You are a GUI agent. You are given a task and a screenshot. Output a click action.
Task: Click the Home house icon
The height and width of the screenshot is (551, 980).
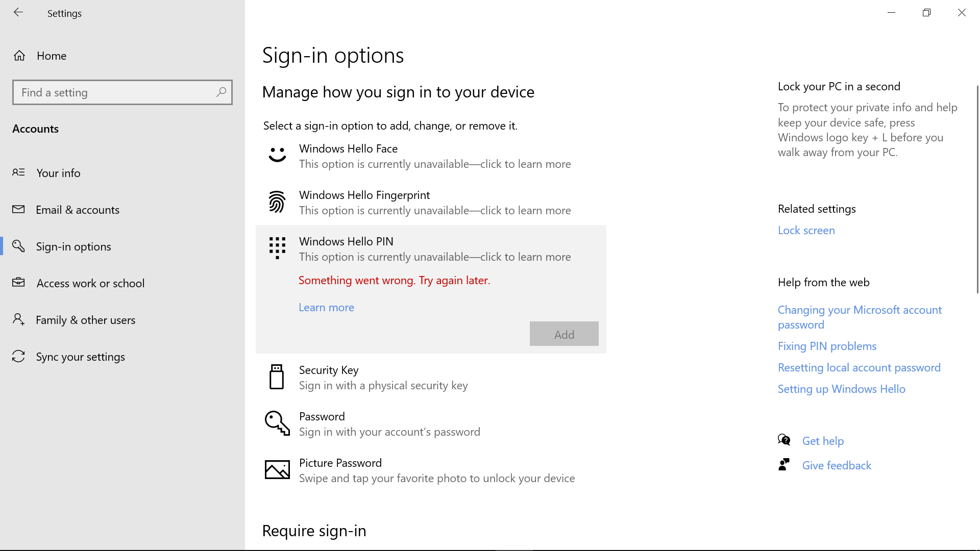pyautogui.click(x=19, y=56)
